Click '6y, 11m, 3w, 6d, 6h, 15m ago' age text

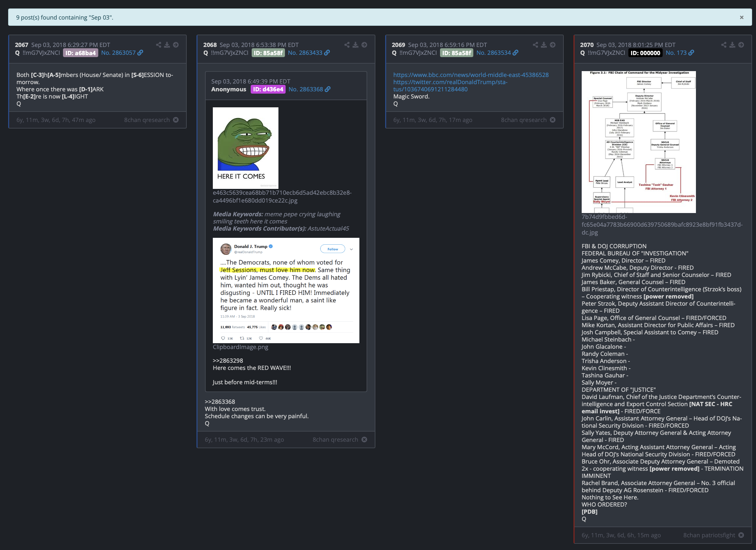coord(621,535)
